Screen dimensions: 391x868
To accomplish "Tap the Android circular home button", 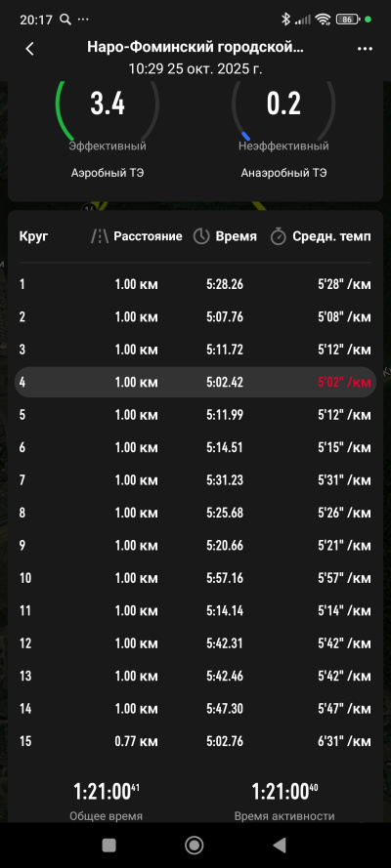I will [x=194, y=845].
